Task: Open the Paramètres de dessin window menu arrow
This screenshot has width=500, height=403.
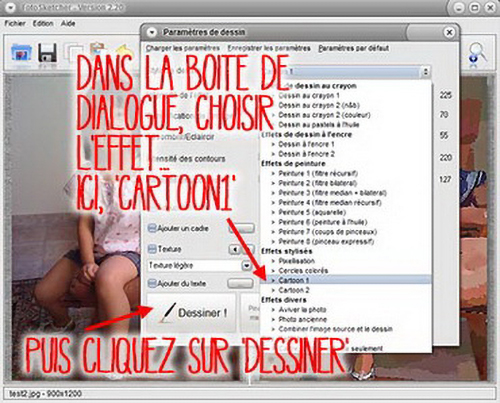Action: tap(152, 32)
